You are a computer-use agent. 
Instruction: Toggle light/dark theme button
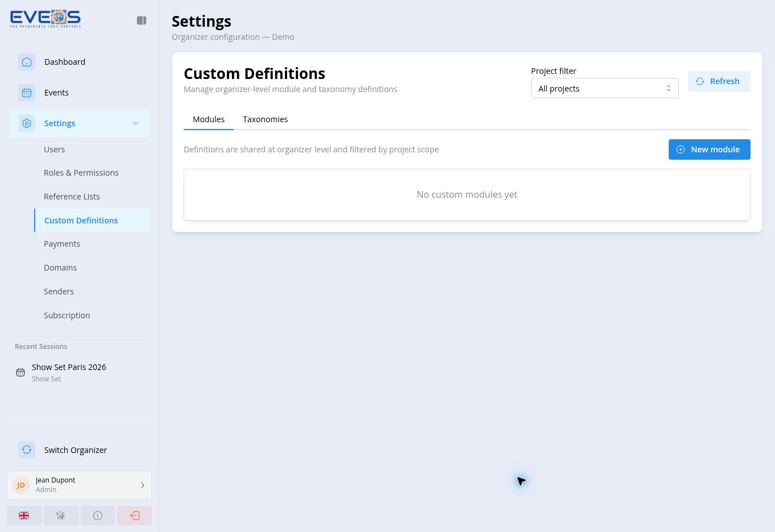click(61, 516)
